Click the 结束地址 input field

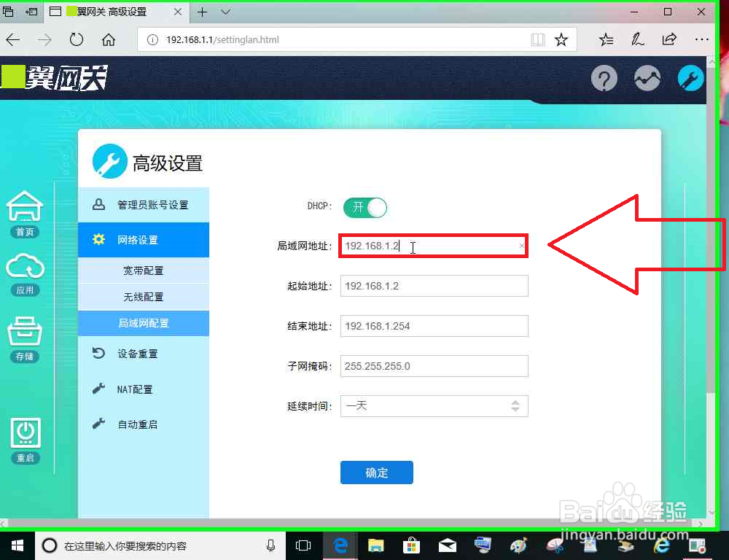(434, 326)
